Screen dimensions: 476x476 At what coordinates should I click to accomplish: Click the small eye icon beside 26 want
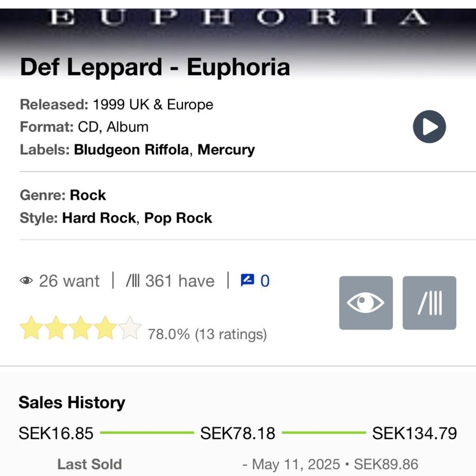(x=26, y=280)
